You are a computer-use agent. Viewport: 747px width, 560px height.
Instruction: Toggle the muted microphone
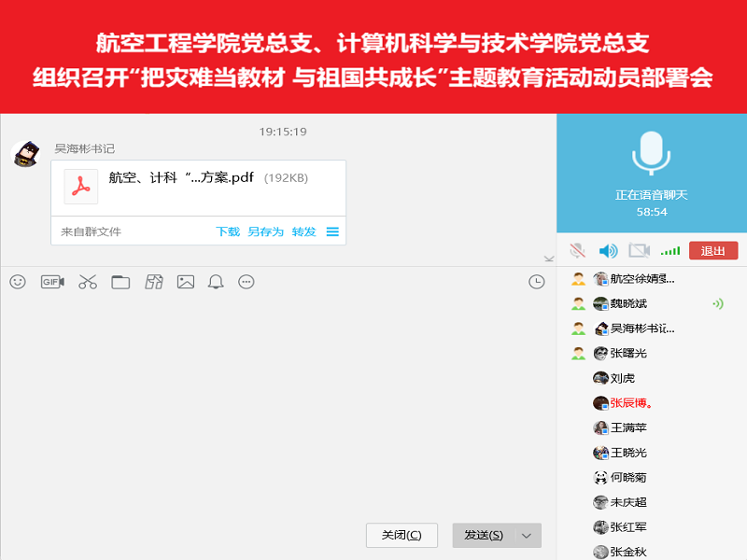coord(578,250)
